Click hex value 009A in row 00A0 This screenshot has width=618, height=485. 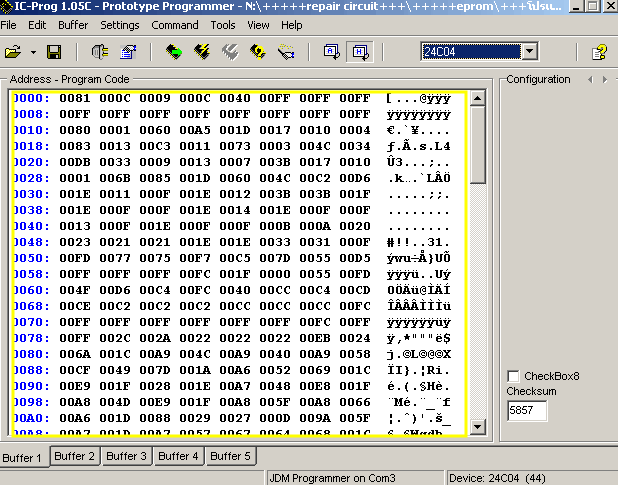(315, 418)
